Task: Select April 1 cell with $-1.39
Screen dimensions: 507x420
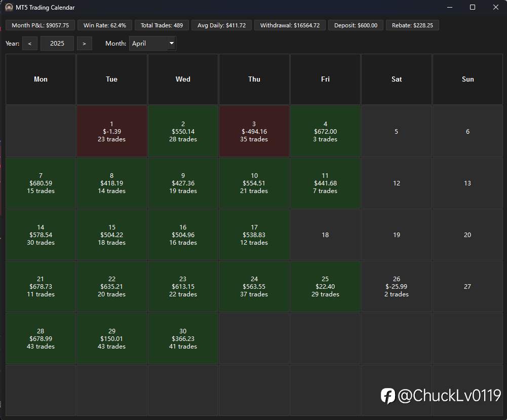Action: click(x=112, y=131)
